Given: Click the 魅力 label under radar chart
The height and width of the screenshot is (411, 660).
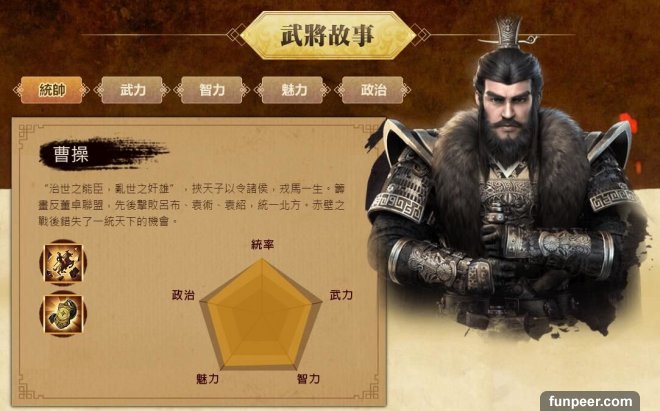Looking at the screenshot, I should click(207, 379).
